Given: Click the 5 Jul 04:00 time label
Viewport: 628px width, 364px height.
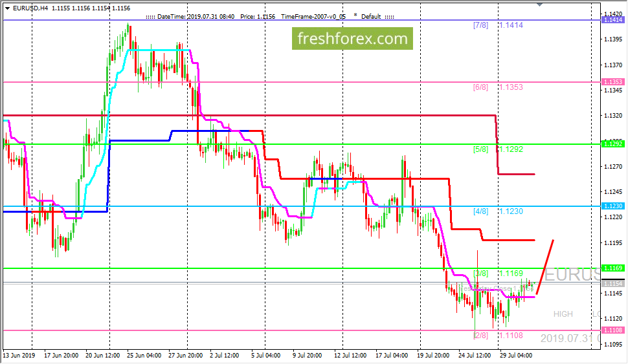Looking at the screenshot, I should point(266,355).
